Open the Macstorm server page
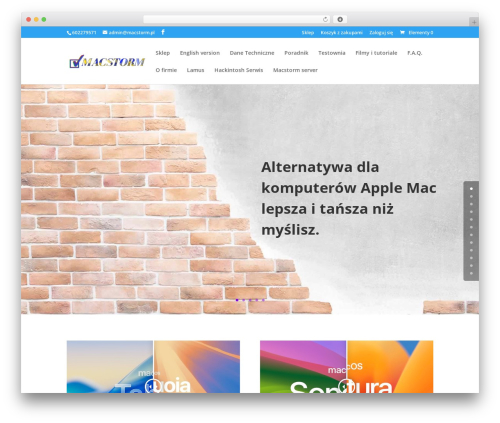The height and width of the screenshot is (423, 500). pos(295,70)
